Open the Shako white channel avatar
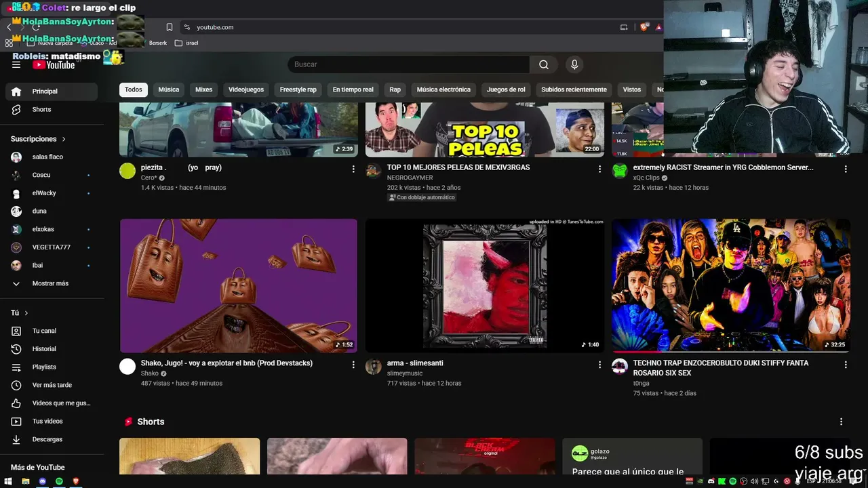Viewport: 868px width, 488px height. coord(127,367)
